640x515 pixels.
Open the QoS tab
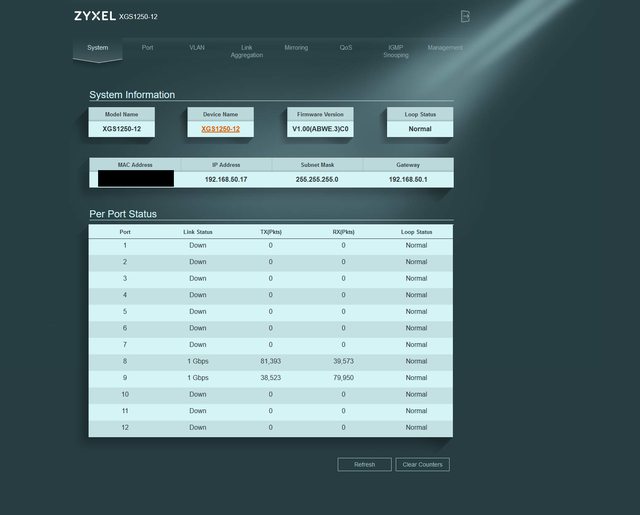click(346, 47)
